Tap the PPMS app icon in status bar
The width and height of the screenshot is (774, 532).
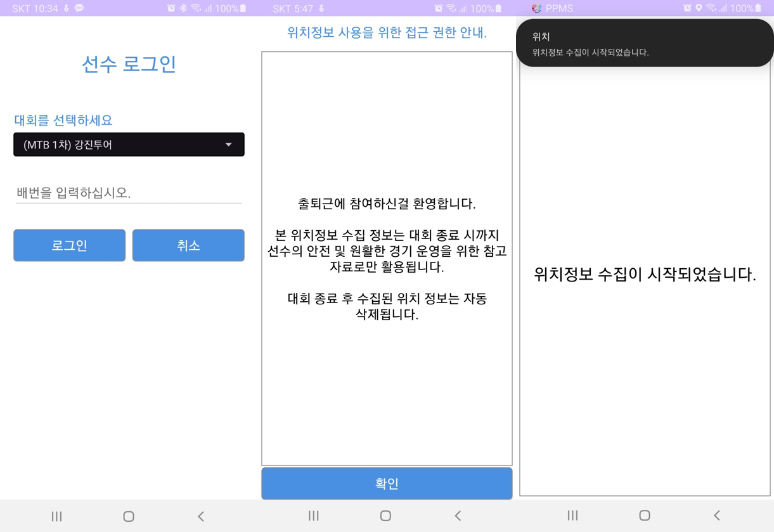pyautogui.click(x=536, y=8)
